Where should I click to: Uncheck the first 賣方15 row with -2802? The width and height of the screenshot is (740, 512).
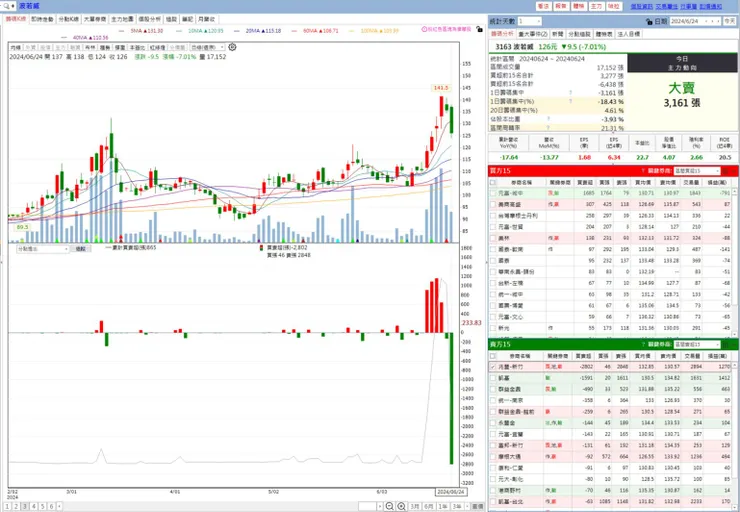tap(493, 367)
